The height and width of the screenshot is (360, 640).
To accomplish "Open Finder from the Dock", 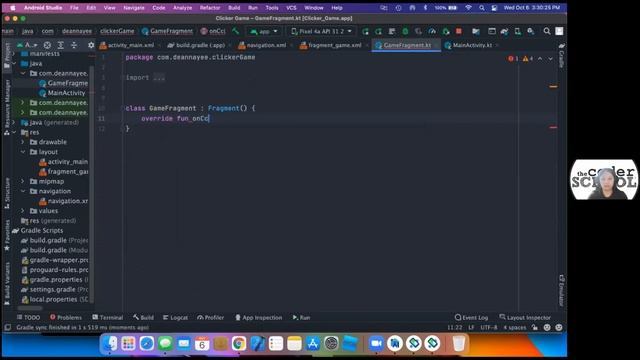I will click(x=109, y=344).
